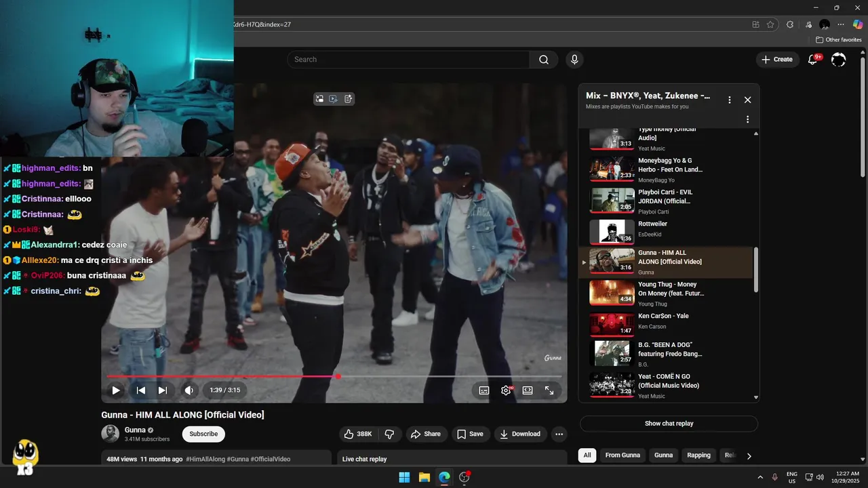Open the video player settings gear
Screen dimensions: 868x488
pyautogui.click(x=506, y=390)
